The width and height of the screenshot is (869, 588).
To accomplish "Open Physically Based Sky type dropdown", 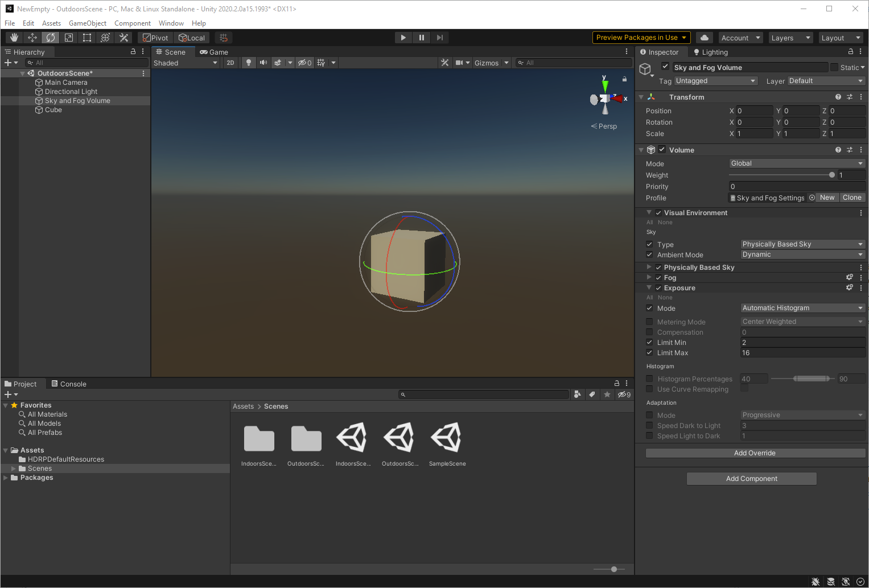I will pyautogui.click(x=803, y=244).
